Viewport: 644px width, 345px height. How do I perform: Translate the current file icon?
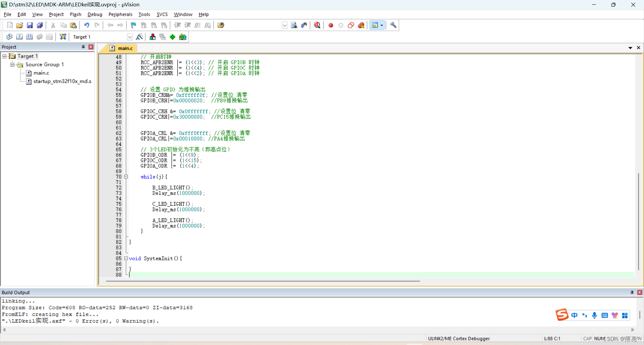(x=9, y=37)
